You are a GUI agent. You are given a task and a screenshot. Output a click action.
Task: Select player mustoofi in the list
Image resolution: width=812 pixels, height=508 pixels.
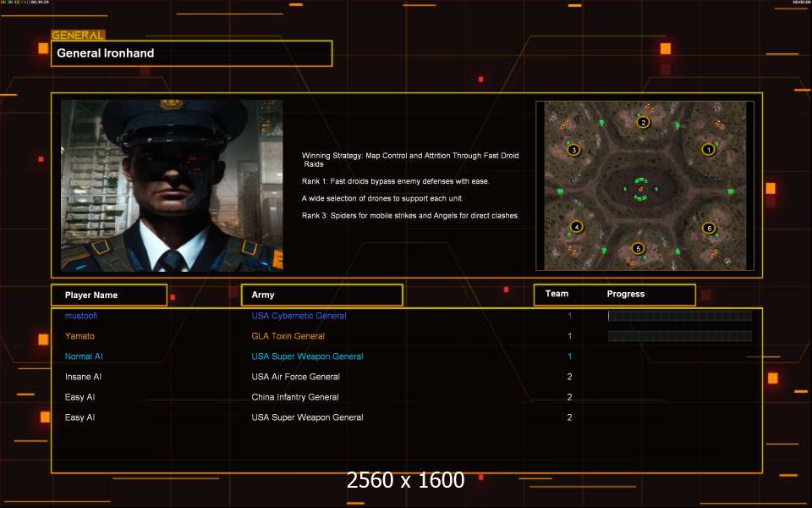pos(81,316)
